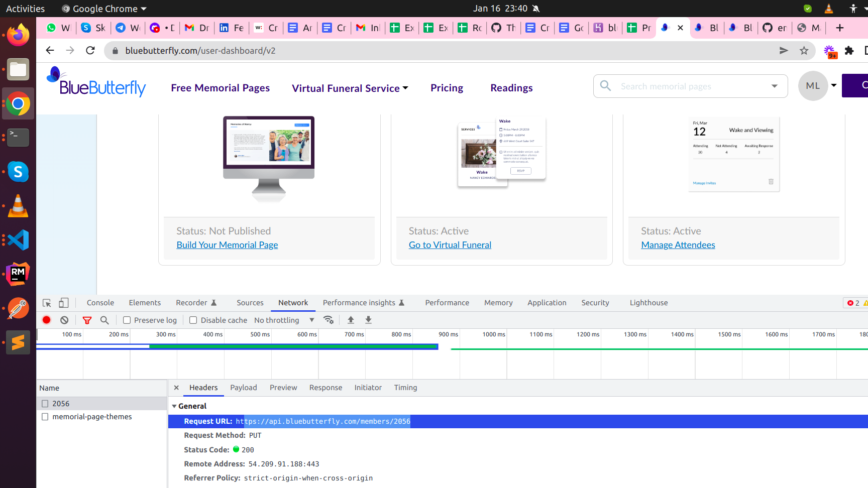The image size is (868, 488).
Task: Switch to the Response tab
Action: click(325, 388)
